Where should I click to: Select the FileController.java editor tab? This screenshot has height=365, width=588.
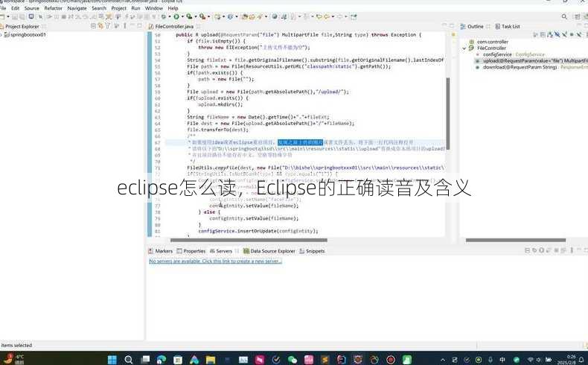174,26
